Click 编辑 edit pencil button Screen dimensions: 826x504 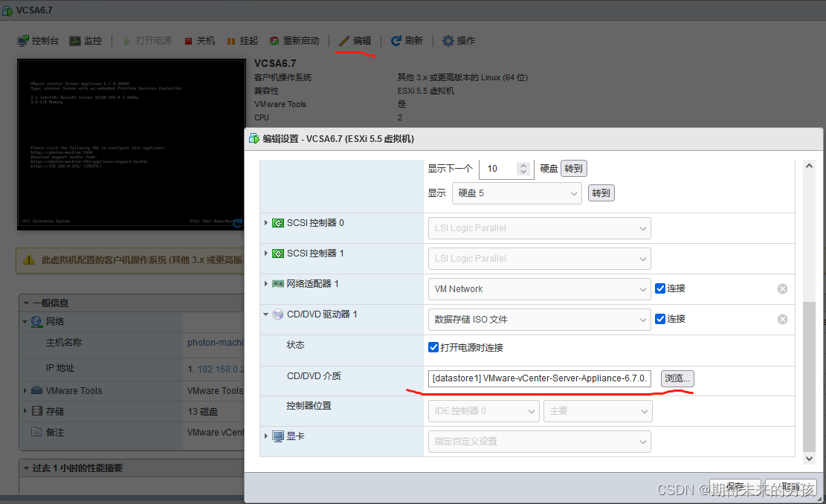pyautogui.click(x=355, y=41)
